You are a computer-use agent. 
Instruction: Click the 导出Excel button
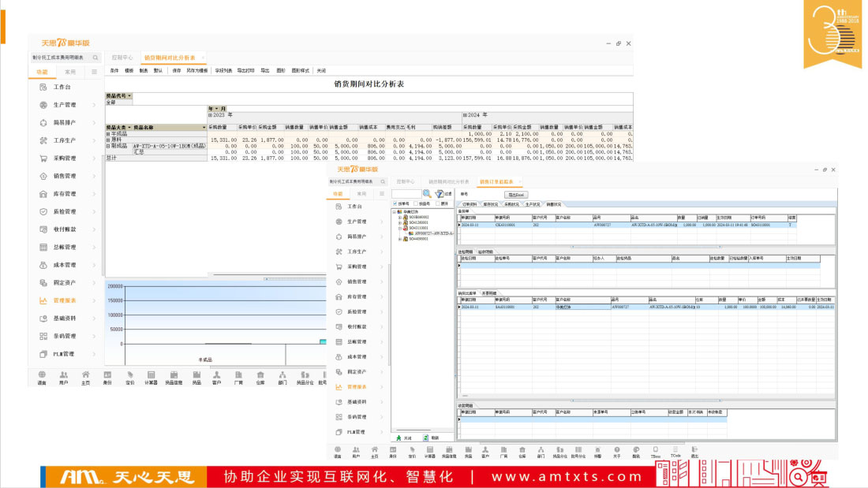click(517, 194)
